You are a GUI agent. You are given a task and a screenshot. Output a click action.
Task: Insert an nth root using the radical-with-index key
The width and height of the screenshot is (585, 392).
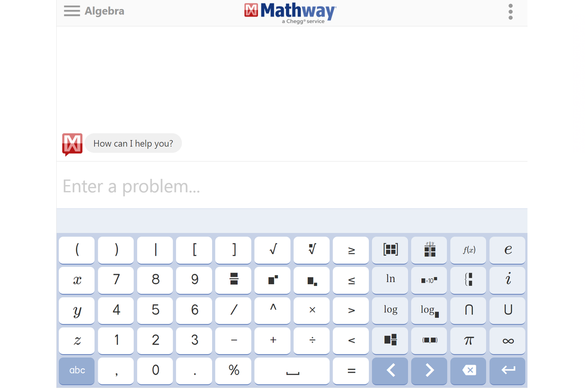tap(311, 250)
